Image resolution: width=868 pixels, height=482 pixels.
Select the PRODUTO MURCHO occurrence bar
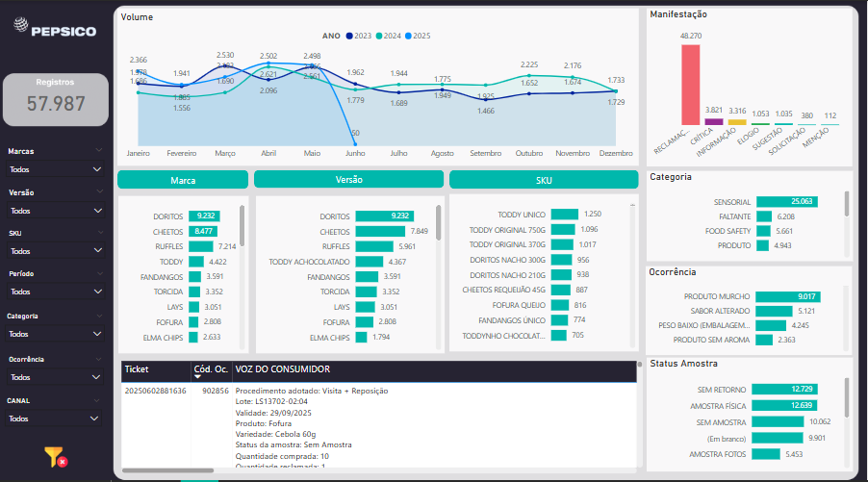pyautogui.click(x=788, y=296)
